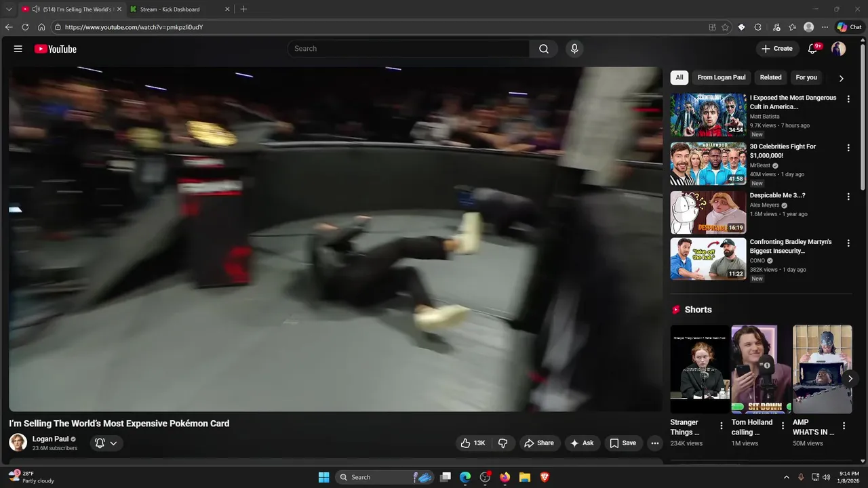Ask about this video
Screen dimensions: 868x488
582,443
